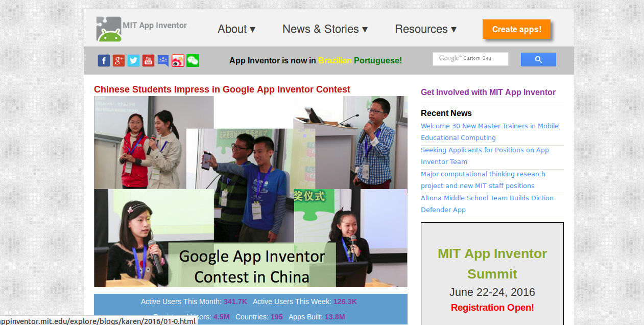
Task: Click the MIT App Inventor title text
Action: [155, 25]
